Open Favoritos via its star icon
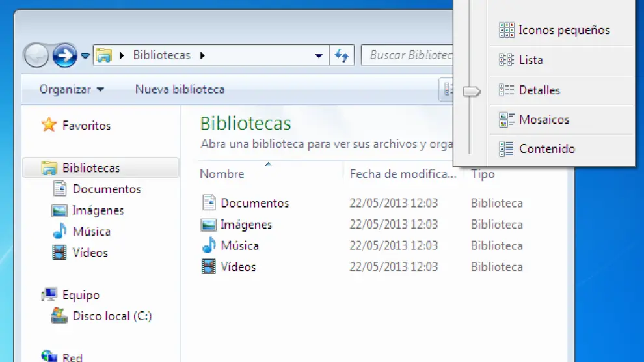The width and height of the screenshot is (644, 362). click(49, 126)
